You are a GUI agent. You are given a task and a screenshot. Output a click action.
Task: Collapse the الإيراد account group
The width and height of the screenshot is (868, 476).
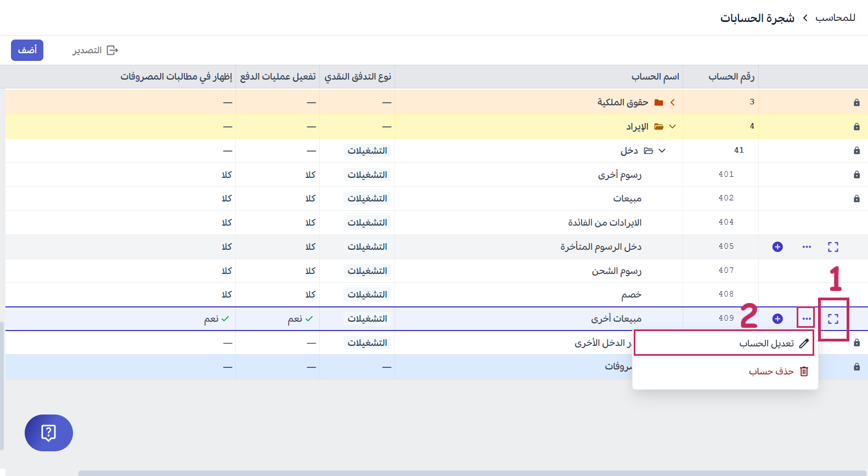[x=672, y=126]
